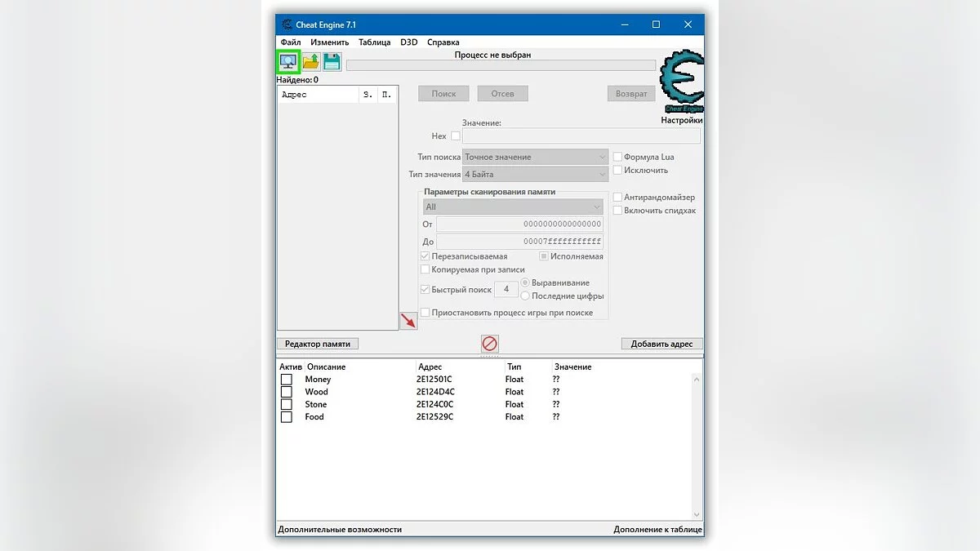The image size is (980, 551).
Task: Toggle the Hex checkbox
Action: click(456, 136)
